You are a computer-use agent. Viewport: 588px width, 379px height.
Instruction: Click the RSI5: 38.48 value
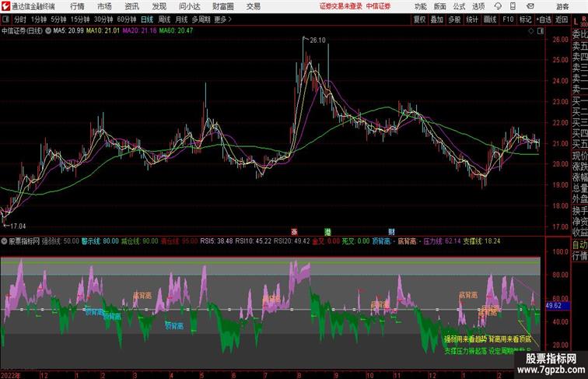point(216,241)
